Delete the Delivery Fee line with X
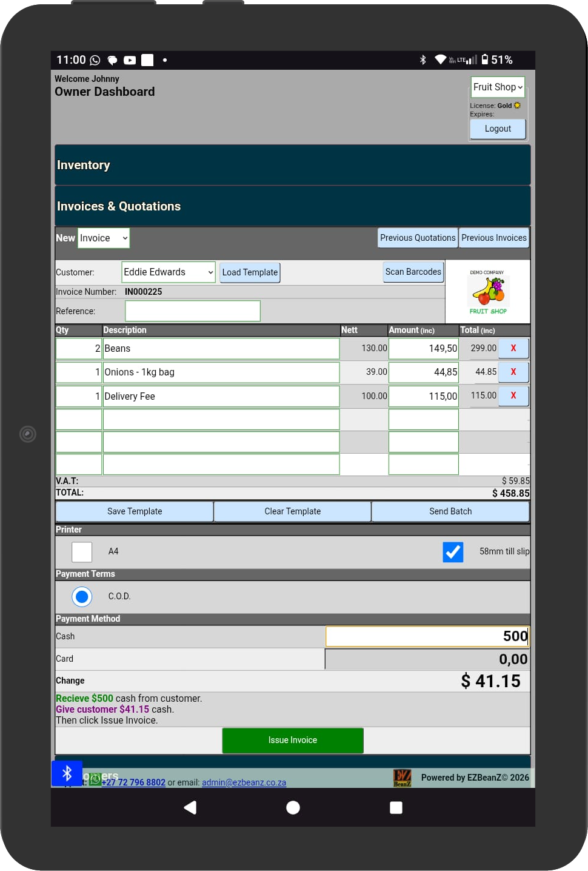The image size is (588, 871). click(x=513, y=395)
